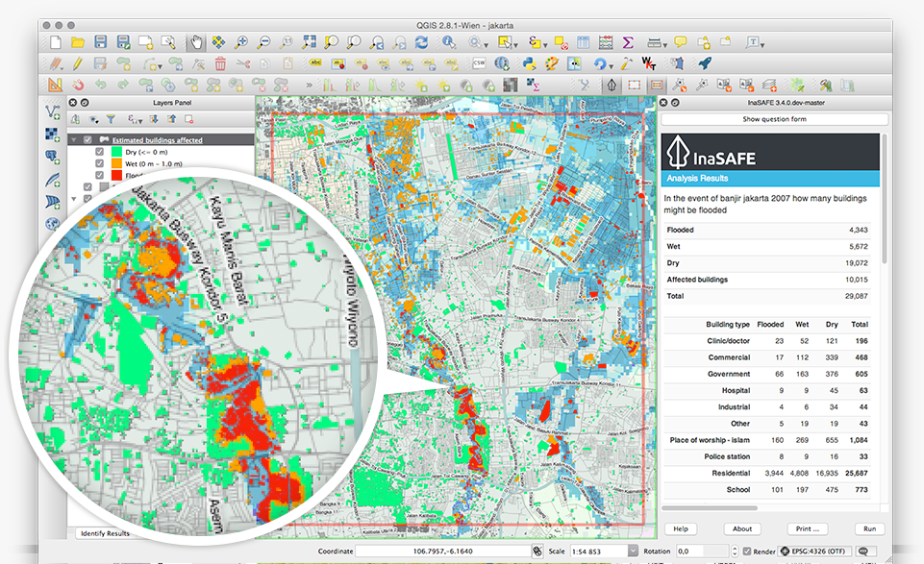Open the Measure tool dropdown arrow
Image resolution: width=924 pixels, height=564 pixels.
(x=664, y=45)
